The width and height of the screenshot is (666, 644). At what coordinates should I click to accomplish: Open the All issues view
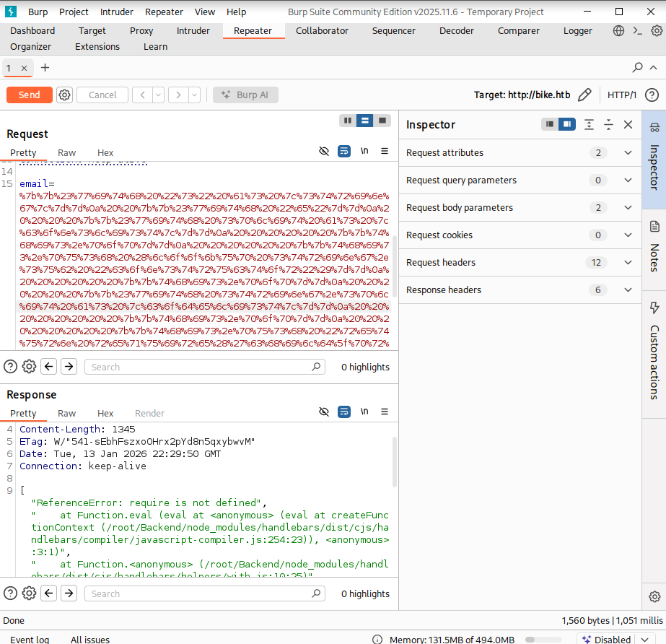[89, 639]
